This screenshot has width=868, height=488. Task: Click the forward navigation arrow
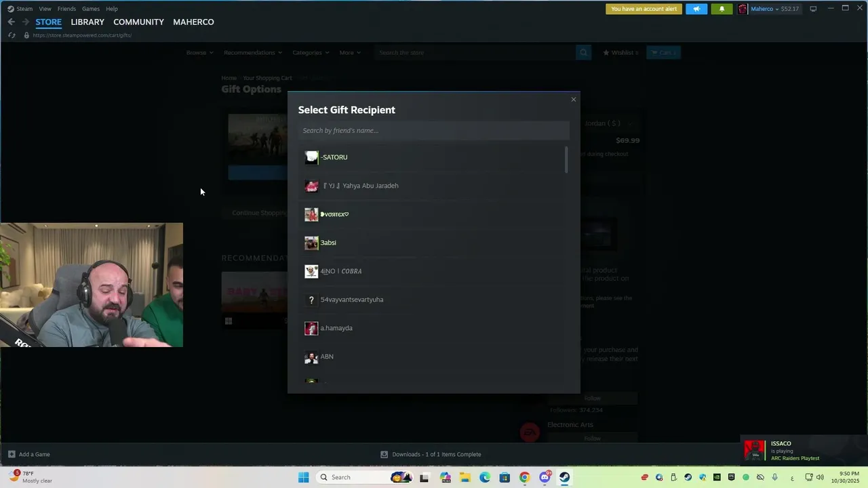click(x=26, y=22)
